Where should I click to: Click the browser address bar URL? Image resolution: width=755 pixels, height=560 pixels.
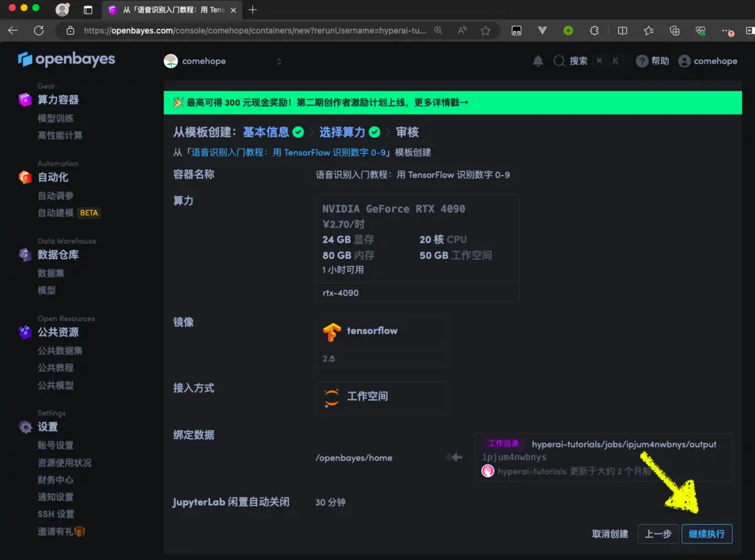coord(254,30)
